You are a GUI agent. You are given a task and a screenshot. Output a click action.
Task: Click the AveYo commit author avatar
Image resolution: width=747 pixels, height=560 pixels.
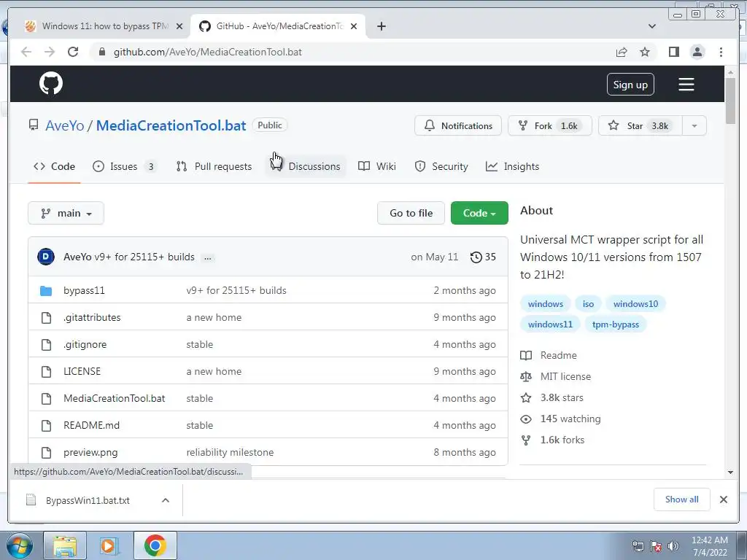pyautogui.click(x=46, y=257)
